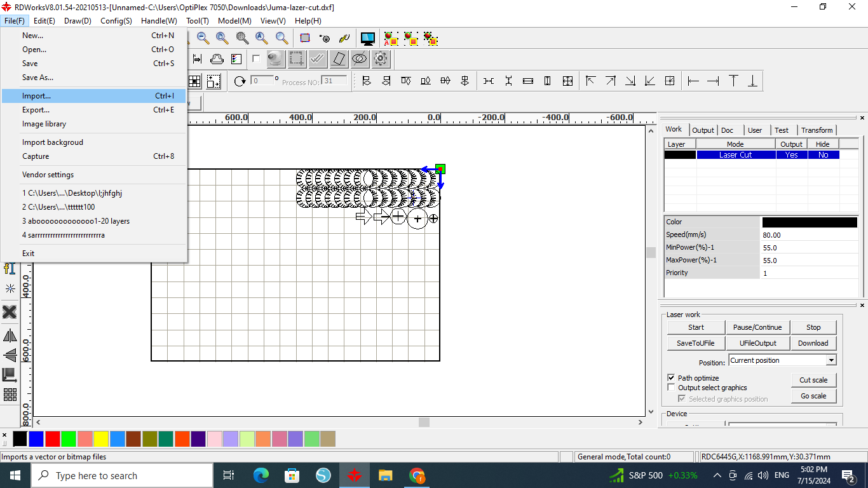Click the crossed-out eye icon

[359, 59]
